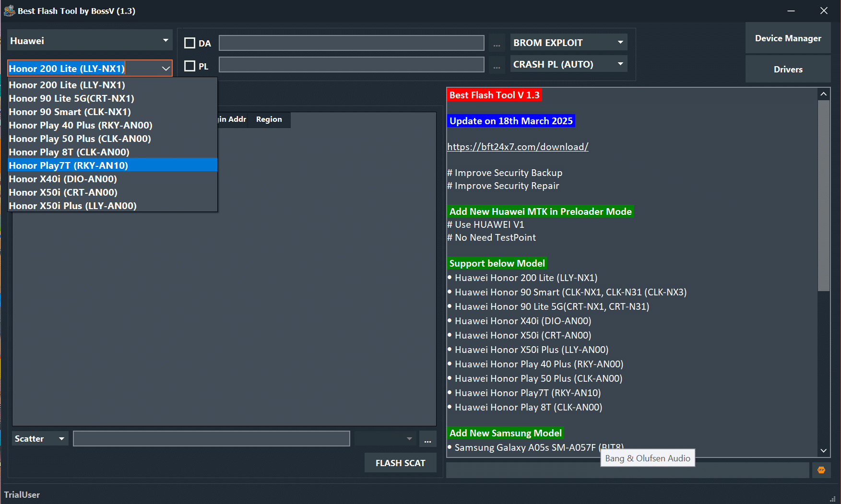841x504 pixels.
Task: Browse for scatter file with ellipsis button
Action: 427,439
